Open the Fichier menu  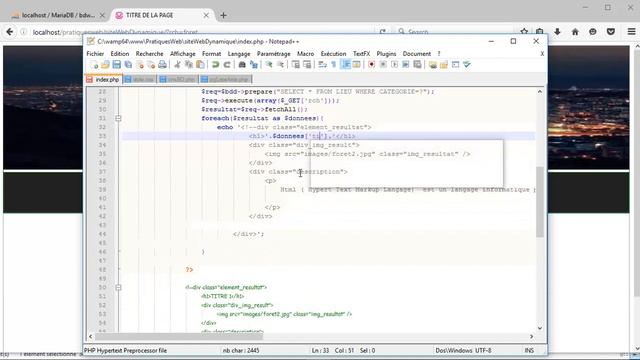[x=95, y=53]
